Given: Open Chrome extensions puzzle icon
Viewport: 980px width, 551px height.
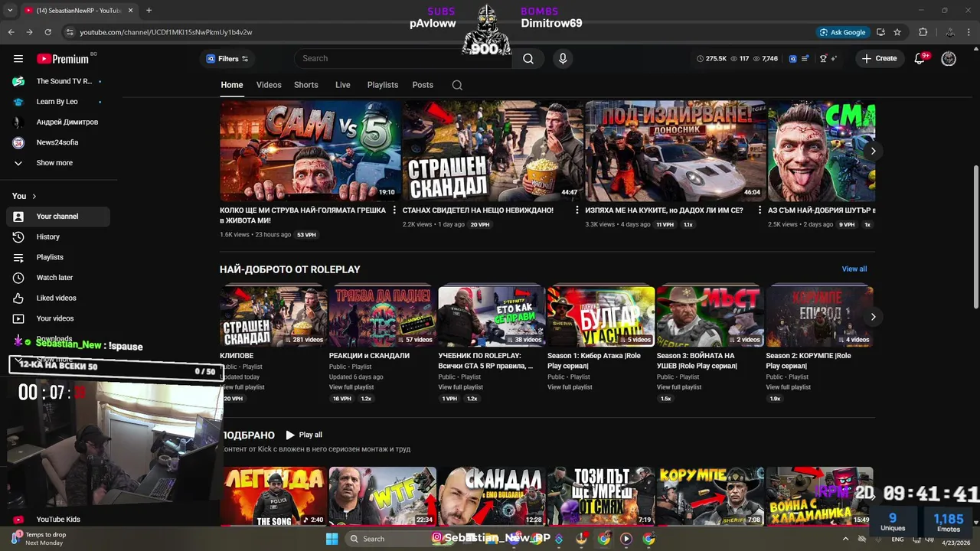Looking at the screenshot, I should click(923, 32).
